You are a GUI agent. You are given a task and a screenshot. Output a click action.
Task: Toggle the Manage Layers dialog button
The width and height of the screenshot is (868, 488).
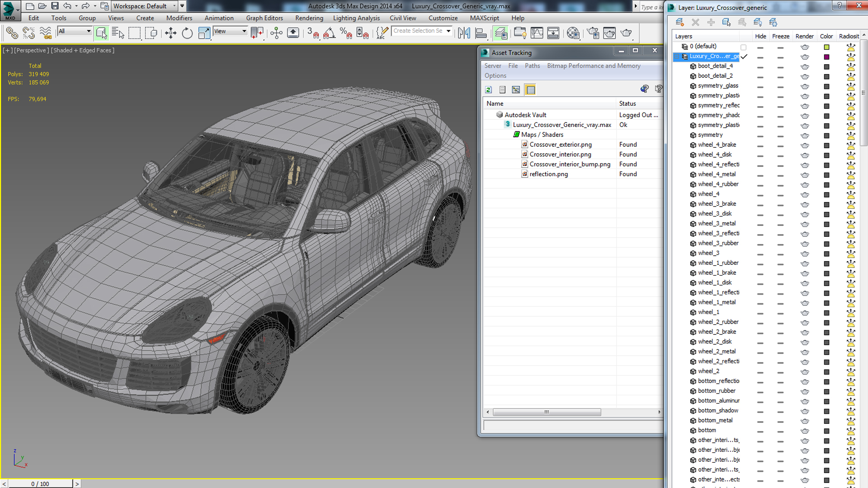[x=500, y=33]
